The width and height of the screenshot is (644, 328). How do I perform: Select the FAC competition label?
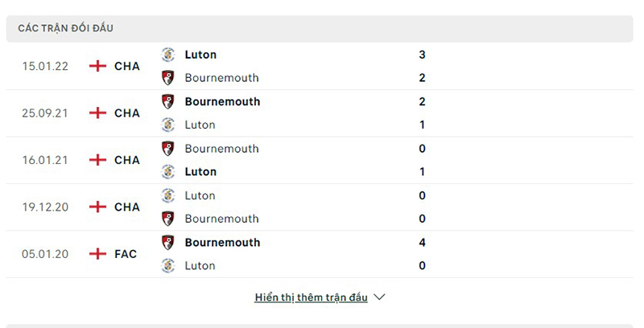pyautogui.click(x=126, y=254)
